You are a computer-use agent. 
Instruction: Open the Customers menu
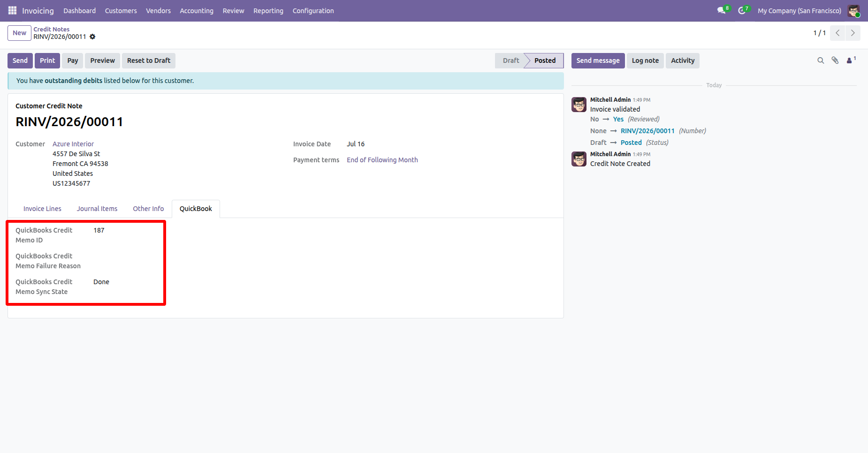pos(121,11)
